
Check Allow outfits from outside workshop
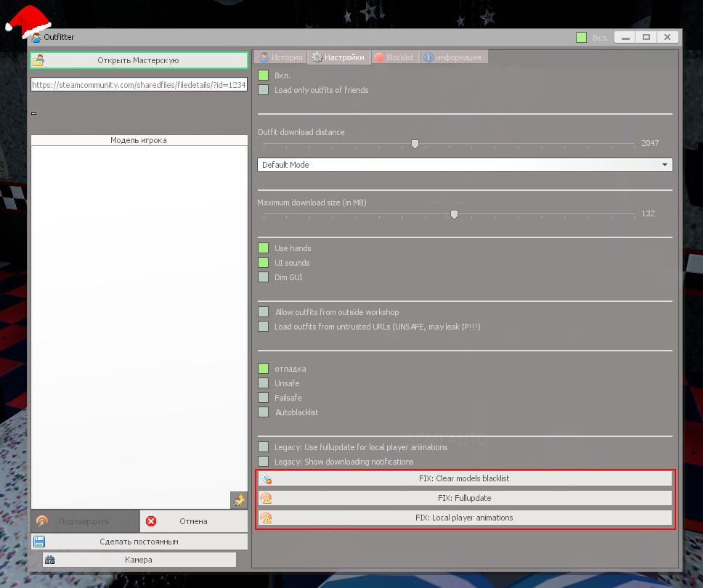[x=264, y=312]
